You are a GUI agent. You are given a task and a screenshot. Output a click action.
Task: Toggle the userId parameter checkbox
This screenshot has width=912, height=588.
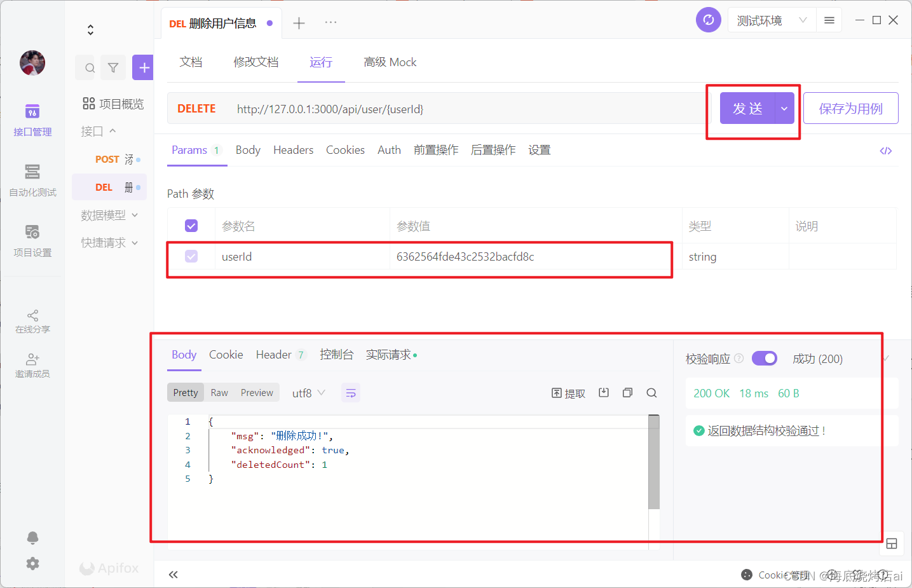pyautogui.click(x=191, y=256)
